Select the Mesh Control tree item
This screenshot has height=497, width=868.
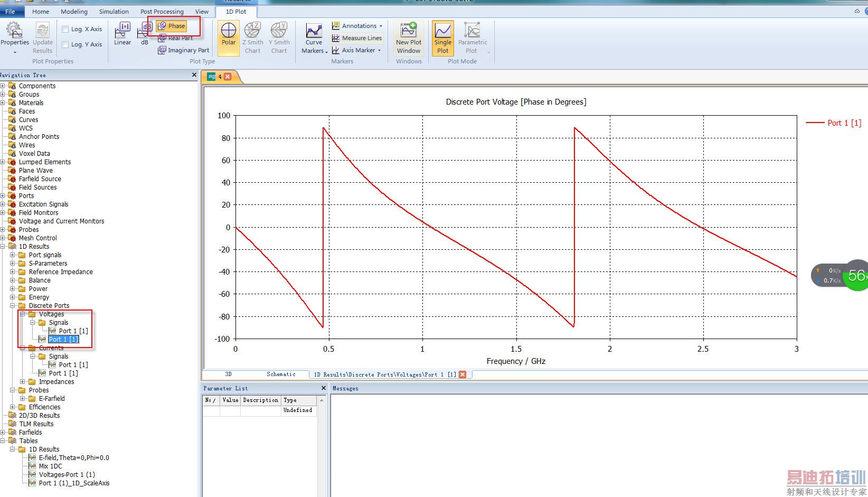[38, 238]
